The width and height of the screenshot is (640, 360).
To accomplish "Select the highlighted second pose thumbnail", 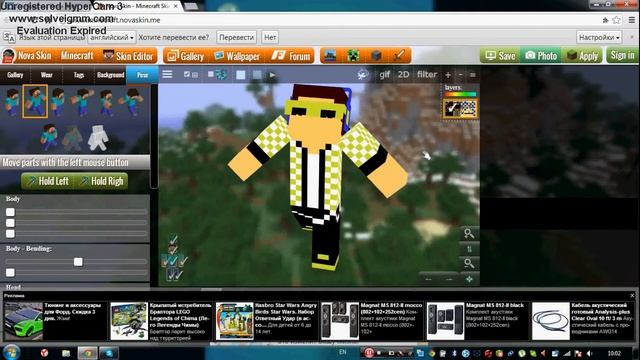I will coord(35,102).
